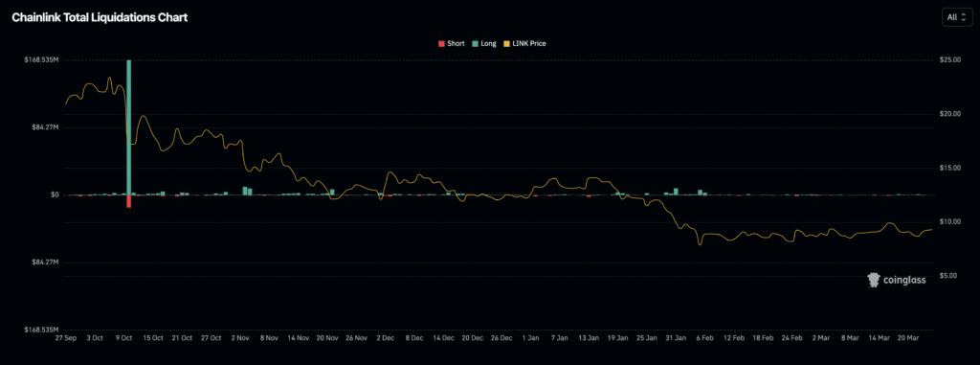Click the 2 Dec date label
Image resolution: width=980 pixels, height=365 pixels.
coord(385,338)
